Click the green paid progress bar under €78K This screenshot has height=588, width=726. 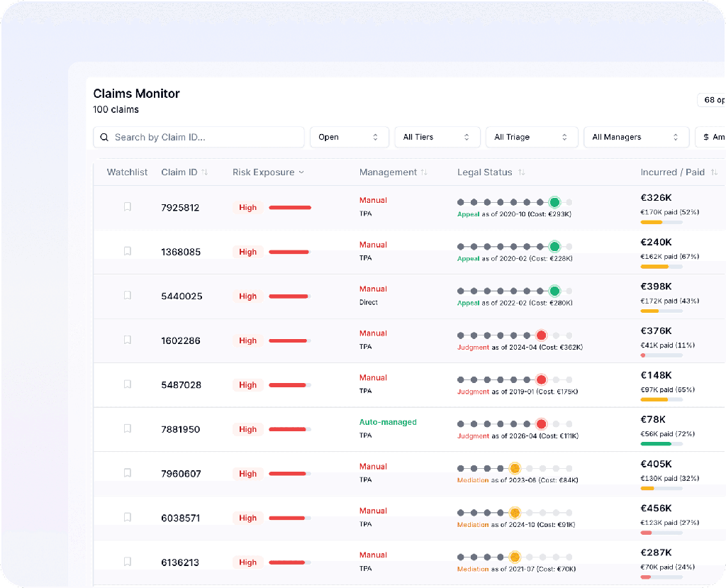(661, 444)
